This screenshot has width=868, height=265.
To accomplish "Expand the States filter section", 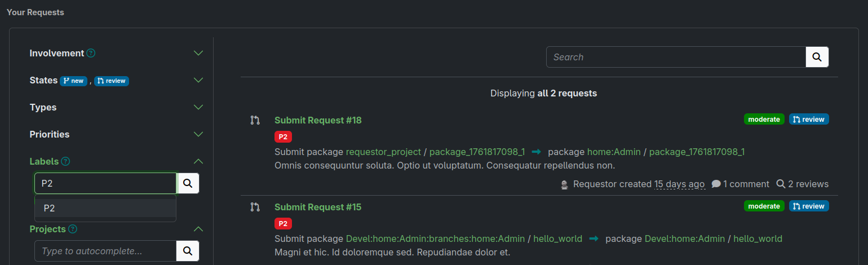I will coord(198,80).
